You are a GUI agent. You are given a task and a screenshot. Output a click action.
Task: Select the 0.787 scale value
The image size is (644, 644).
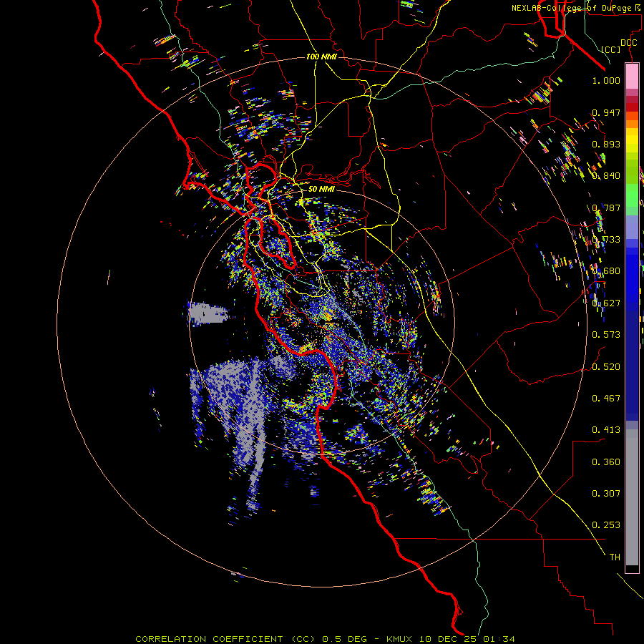click(606, 208)
